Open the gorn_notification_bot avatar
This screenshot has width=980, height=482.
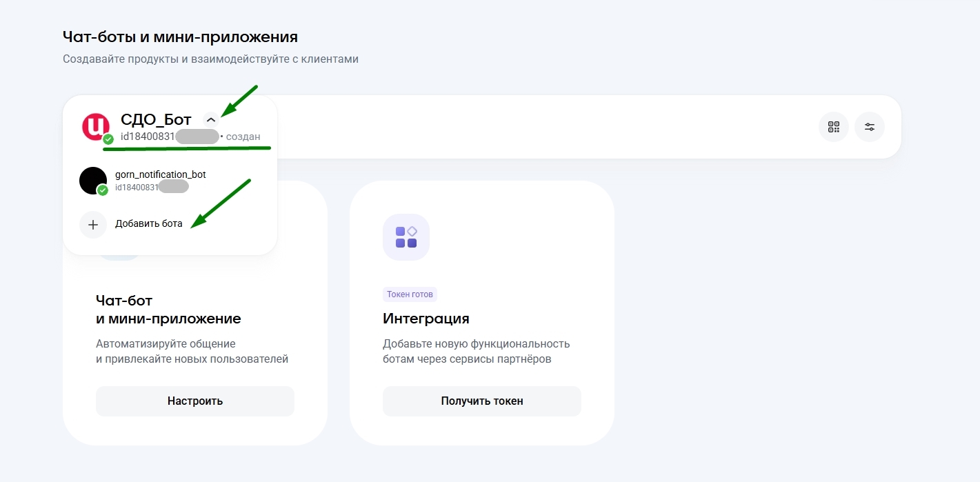[93, 180]
